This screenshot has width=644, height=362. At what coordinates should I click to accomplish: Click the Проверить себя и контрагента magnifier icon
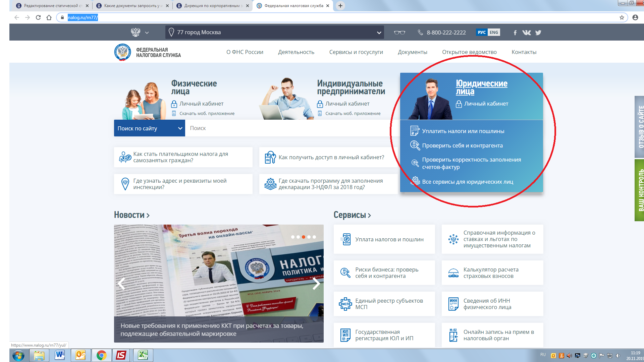click(x=415, y=145)
